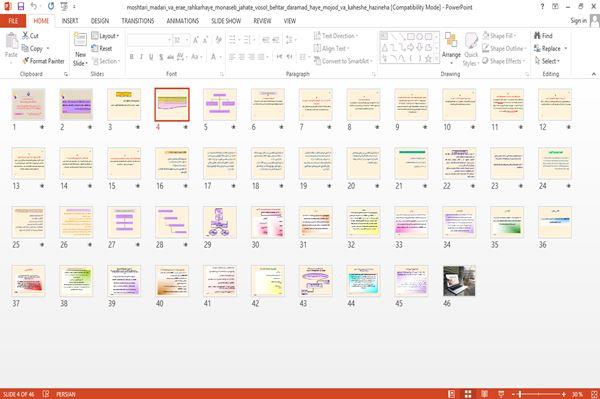Click the zoom slider handle

[520, 394]
